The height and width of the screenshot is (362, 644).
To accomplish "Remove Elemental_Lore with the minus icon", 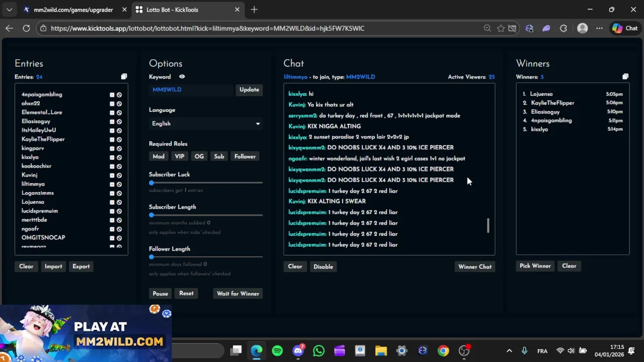I will pyautogui.click(x=112, y=113).
